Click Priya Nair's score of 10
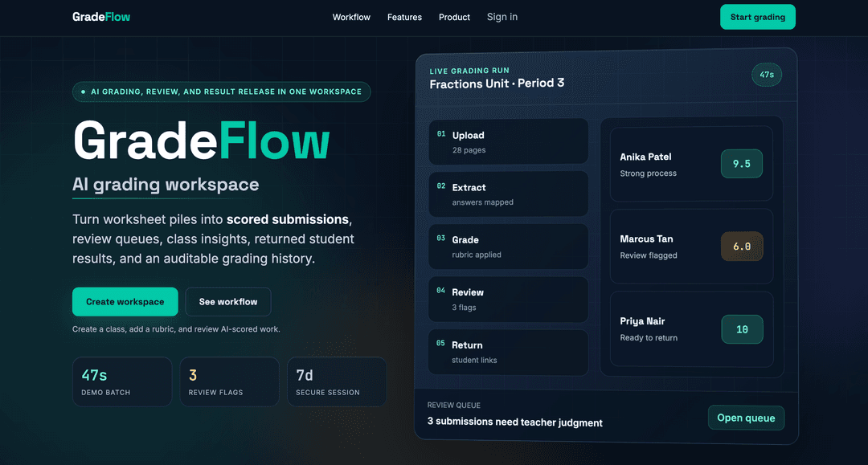Screen dimensions: 868x465 pyautogui.click(x=742, y=329)
